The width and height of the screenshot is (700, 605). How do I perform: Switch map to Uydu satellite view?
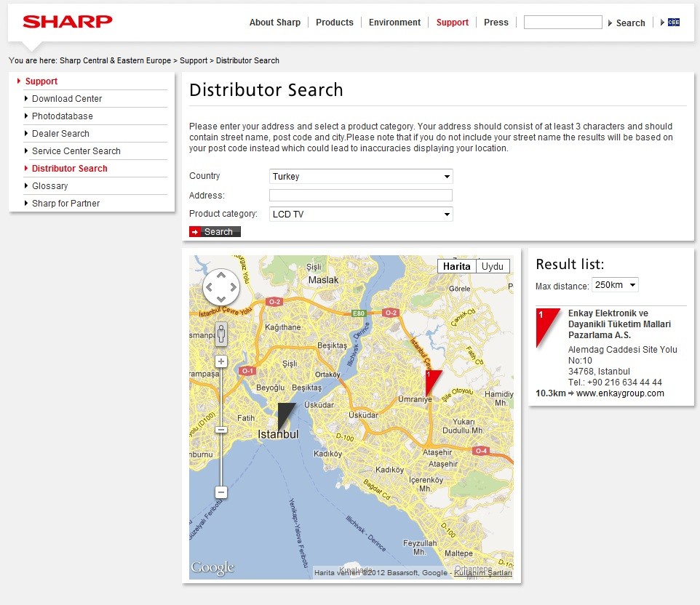493,266
